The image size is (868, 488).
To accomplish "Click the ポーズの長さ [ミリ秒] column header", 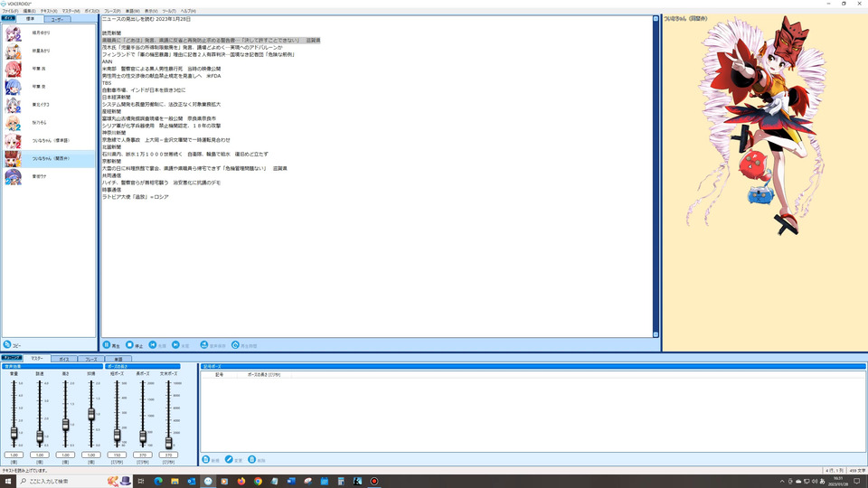I will 264,374.
